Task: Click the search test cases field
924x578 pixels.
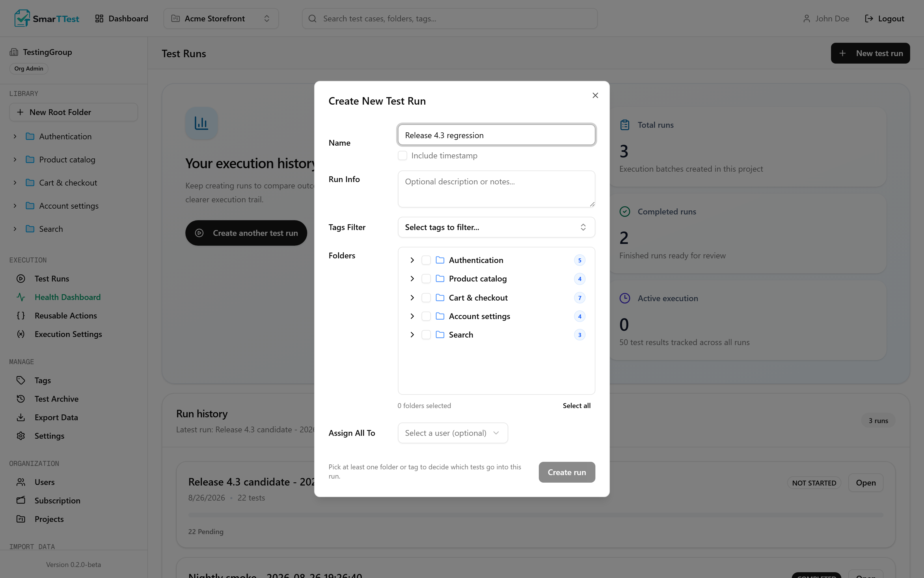Action: [449, 18]
